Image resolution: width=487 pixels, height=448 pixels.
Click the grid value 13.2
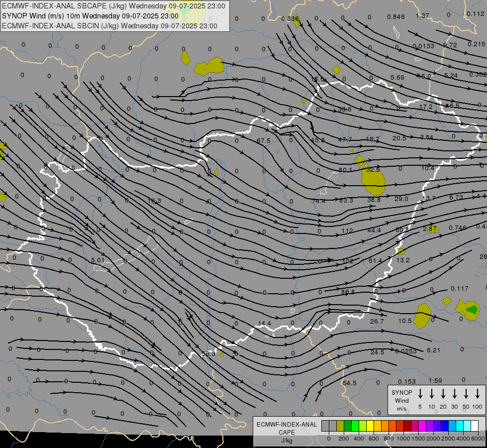click(403, 260)
